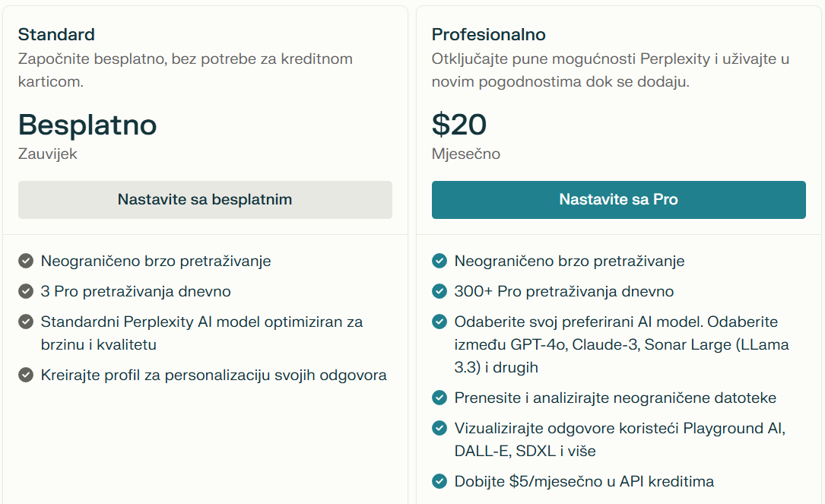The width and height of the screenshot is (825, 504).
Task: Click the Zauvijek label under Besplatno
Action: coord(48,154)
